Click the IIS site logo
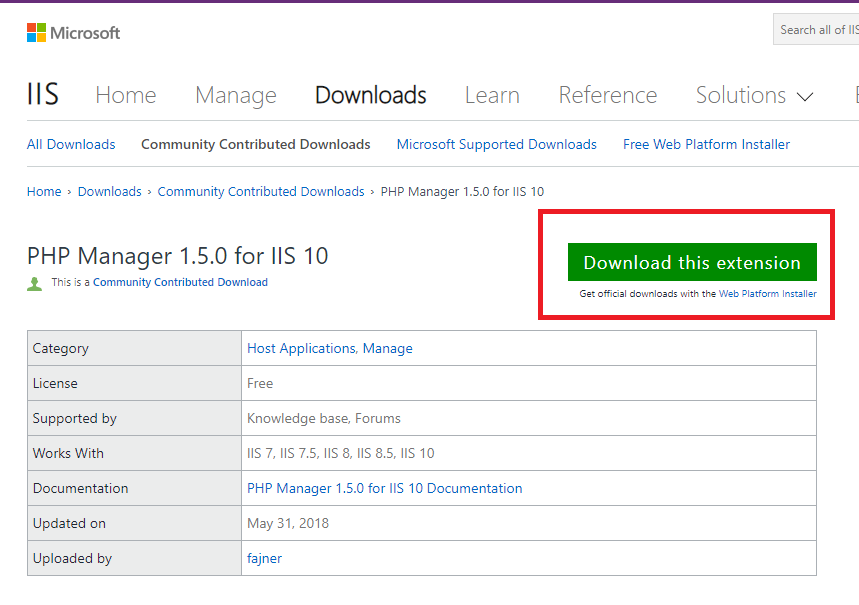Screen dimensions: 859x605 (x=43, y=95)
